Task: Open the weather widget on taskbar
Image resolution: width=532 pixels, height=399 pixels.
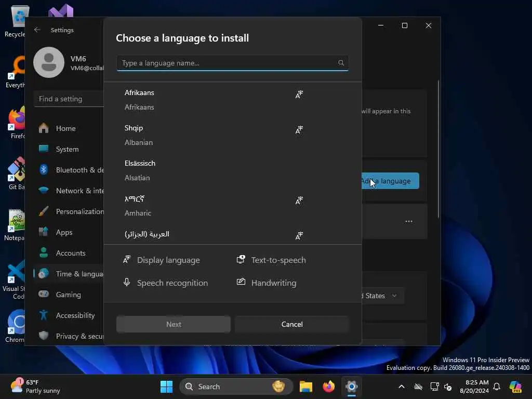Action: [x=35, y=386]
